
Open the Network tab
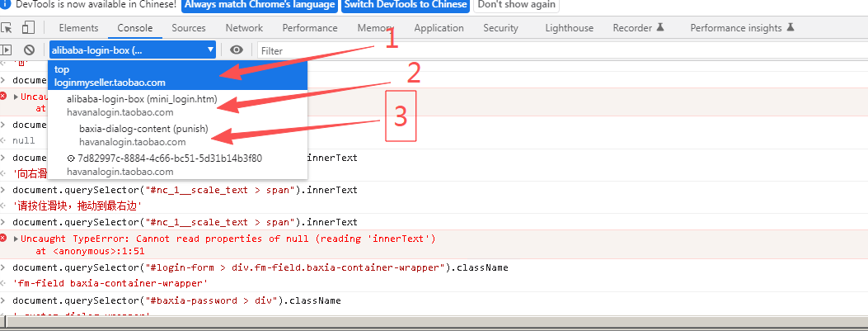click(244, 28)
